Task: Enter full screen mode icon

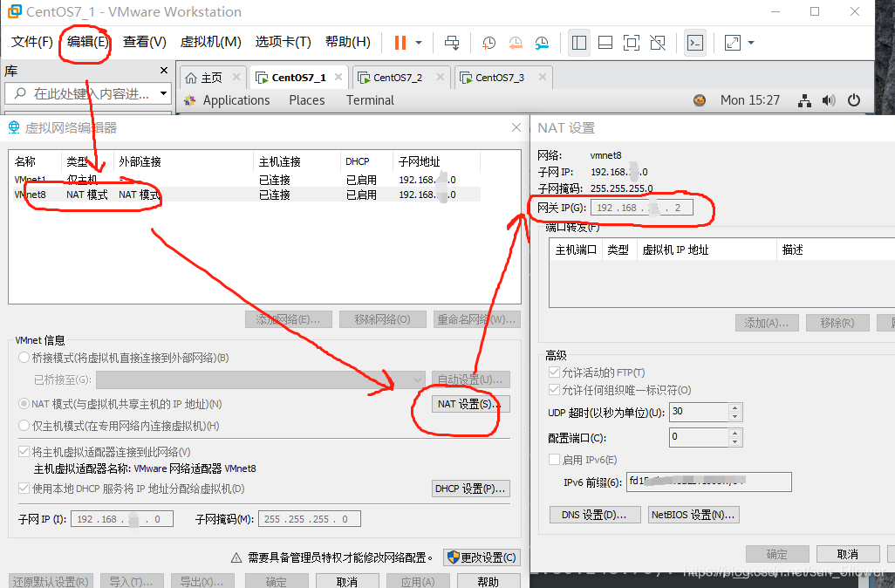Action: (632, 43)
